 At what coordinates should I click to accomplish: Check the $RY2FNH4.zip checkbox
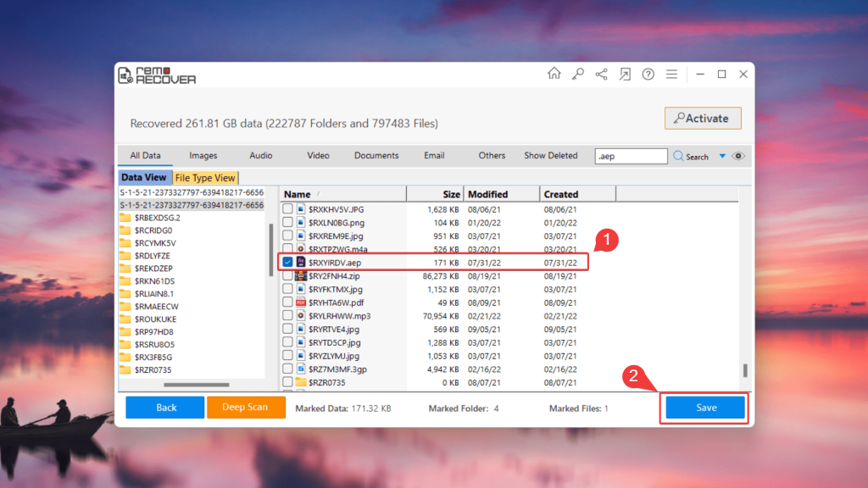pyautogui.click(x=287, y=275)
